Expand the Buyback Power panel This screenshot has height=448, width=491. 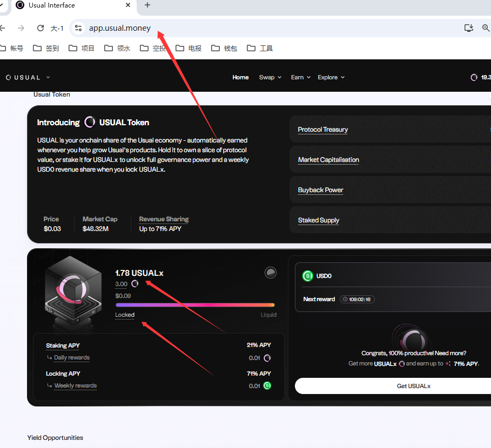(390, 190)
